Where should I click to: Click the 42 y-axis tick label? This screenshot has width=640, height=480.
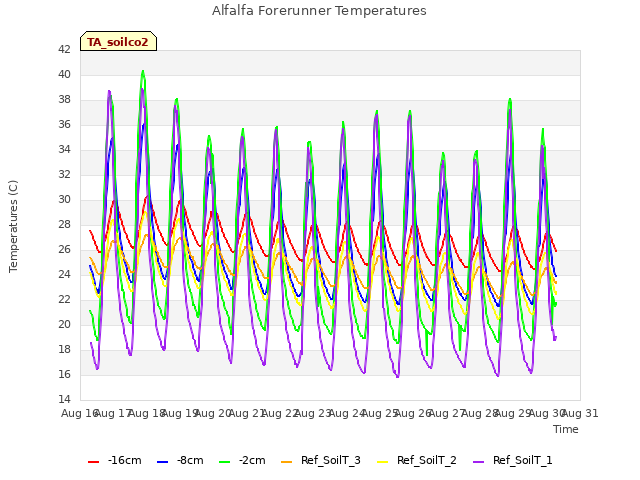64,49
